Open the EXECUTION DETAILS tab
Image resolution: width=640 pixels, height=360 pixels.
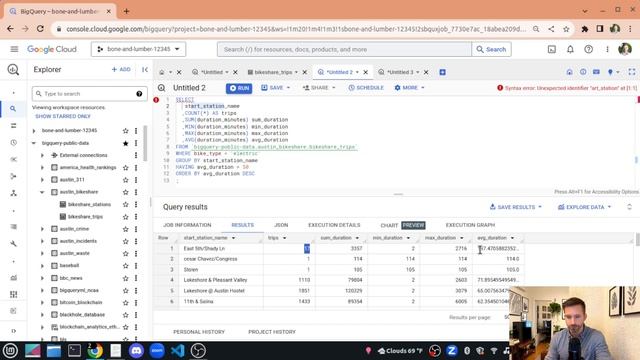[334, 225]
